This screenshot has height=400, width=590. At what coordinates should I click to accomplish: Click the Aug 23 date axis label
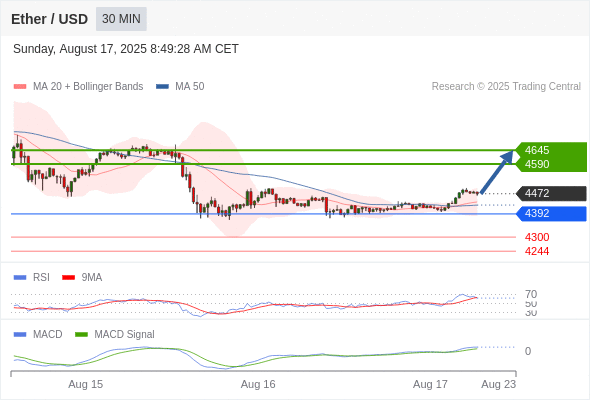(x=499, y=384)
